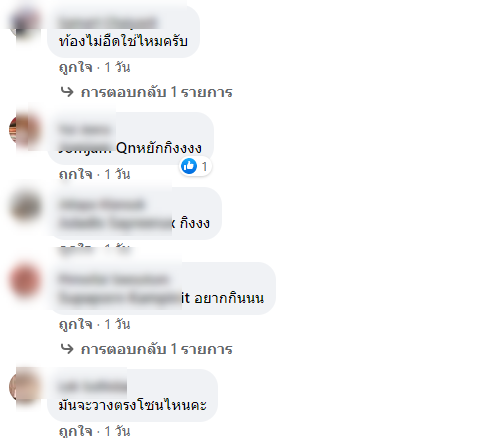Open avatar of "อยากกินนน" commenter
Screen dimensions: 488x438
pos(25,280)
